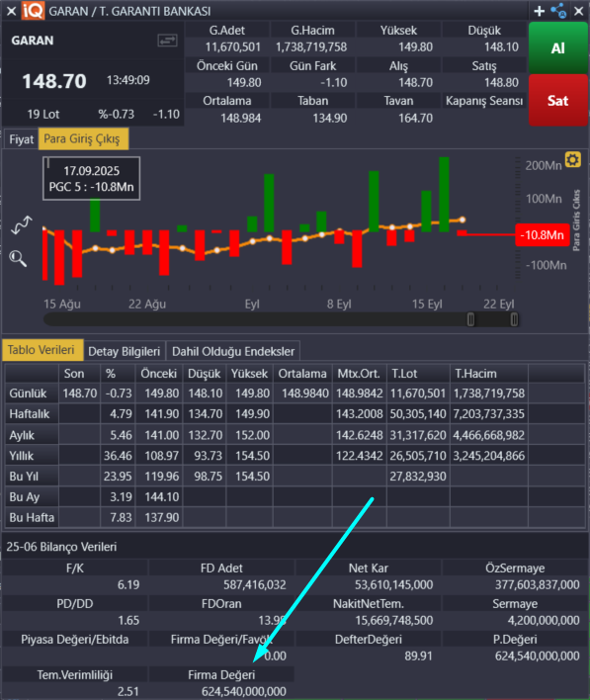This screenshot has width=590, height=700.
Task: Toggle chart line style zigzag icon
Action: (22, 225)
